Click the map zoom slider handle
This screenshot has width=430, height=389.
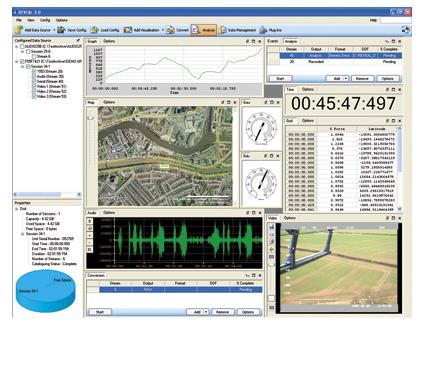click(x=90, y=118)
